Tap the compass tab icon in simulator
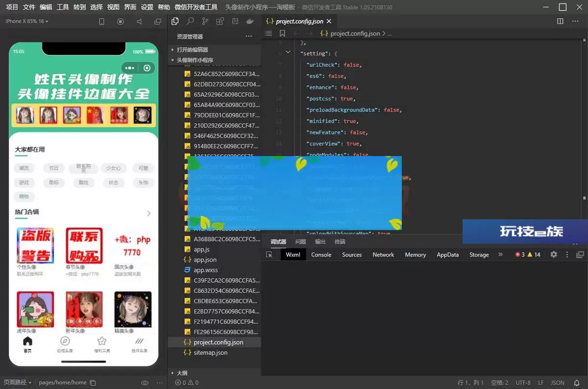 tap(65, 341)
